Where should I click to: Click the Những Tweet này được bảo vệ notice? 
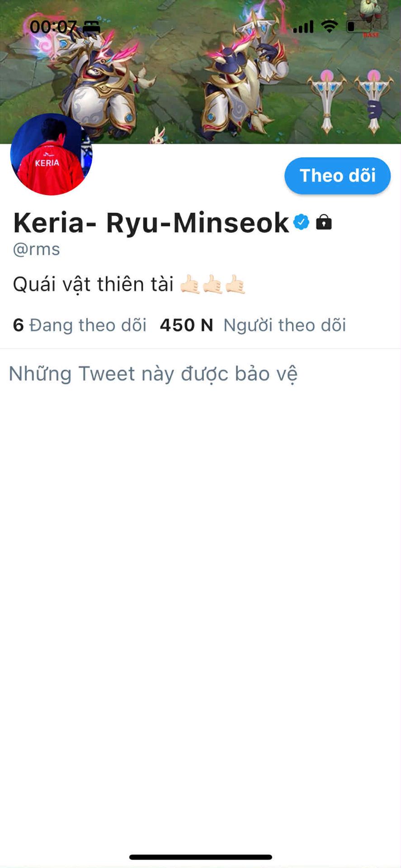pos(153,374)
